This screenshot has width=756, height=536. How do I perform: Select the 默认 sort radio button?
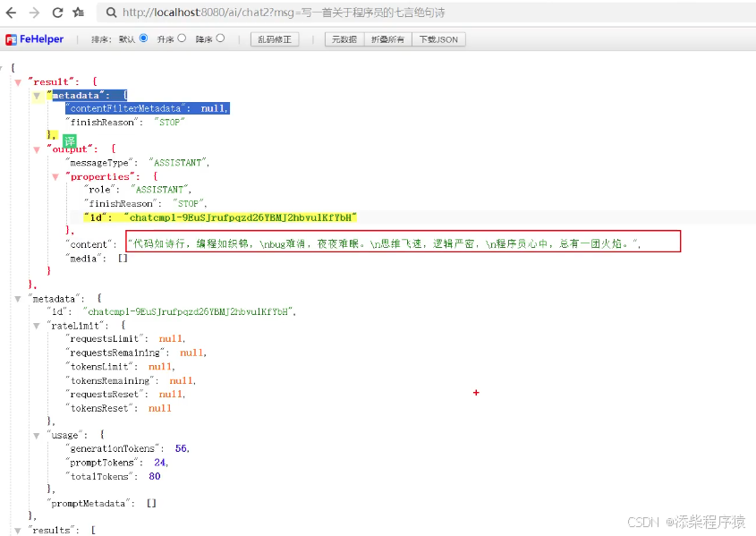(x=143, y=38)
